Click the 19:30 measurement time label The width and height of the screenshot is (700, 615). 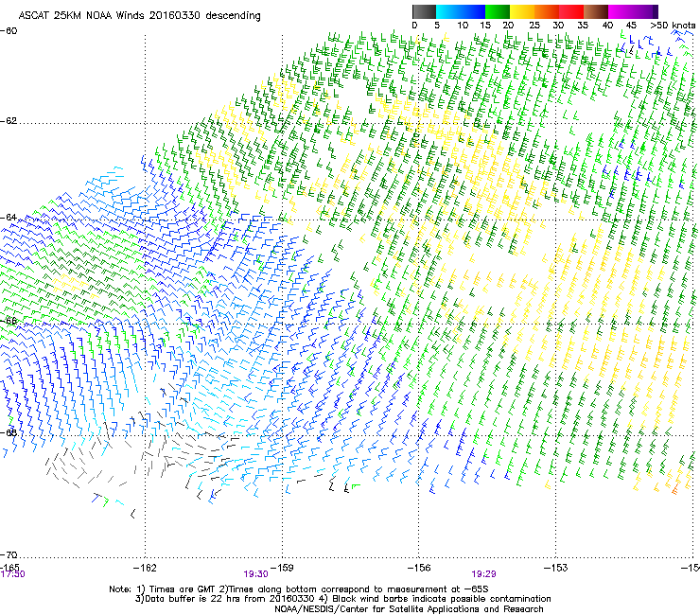coord(255,574)
